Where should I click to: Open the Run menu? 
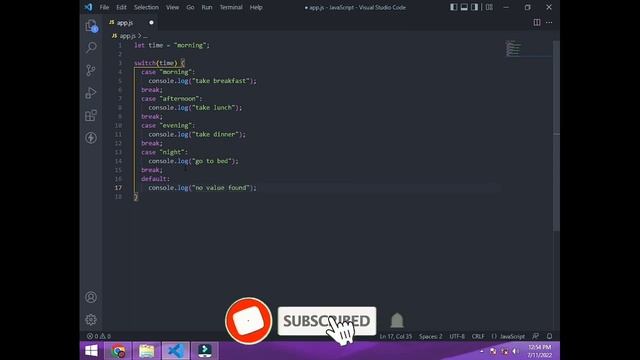point(207,7)
